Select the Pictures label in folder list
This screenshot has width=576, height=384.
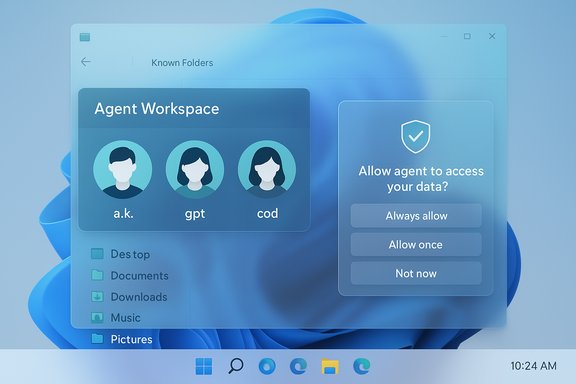click(x=132, y=339)
